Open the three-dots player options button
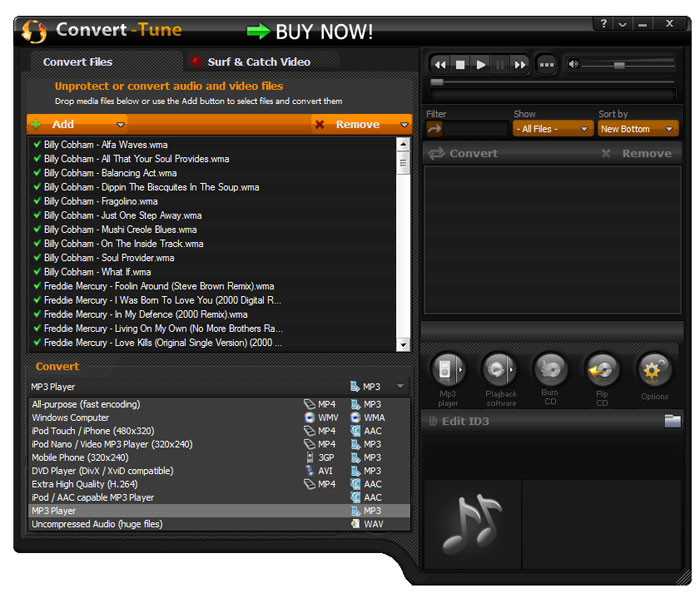The width and height of the screenshot is (700, 598). [546, 65]
